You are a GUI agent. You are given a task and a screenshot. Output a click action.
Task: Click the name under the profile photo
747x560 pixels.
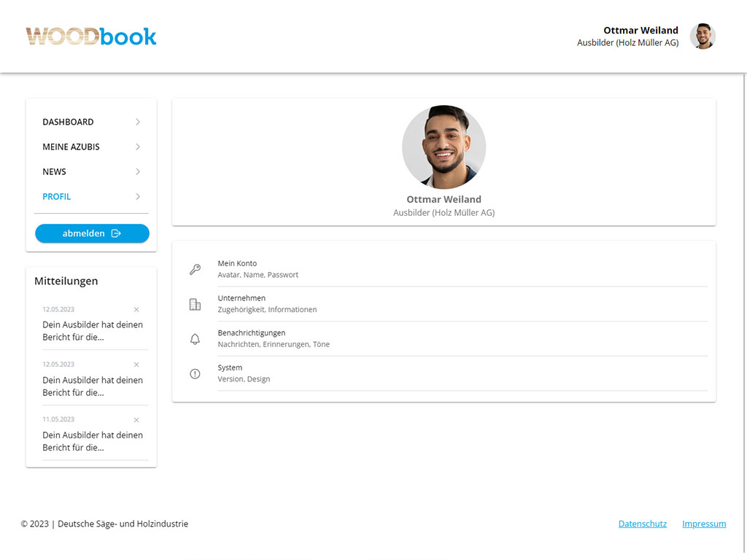(444, 200)
